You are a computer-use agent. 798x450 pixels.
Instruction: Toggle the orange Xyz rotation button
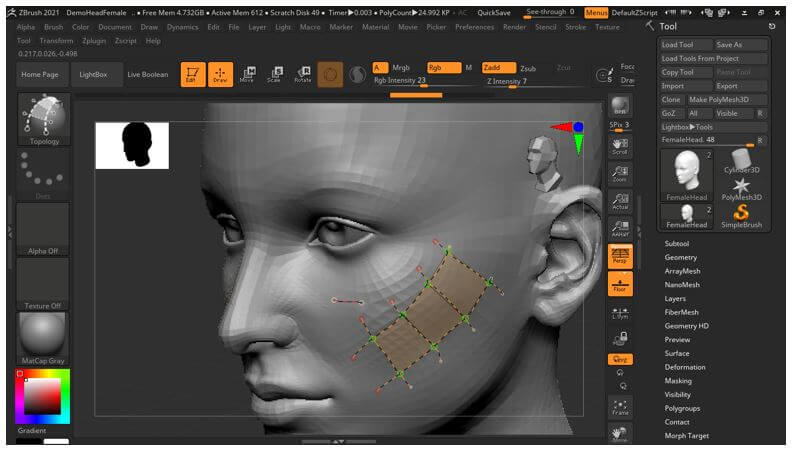[620, 359]
